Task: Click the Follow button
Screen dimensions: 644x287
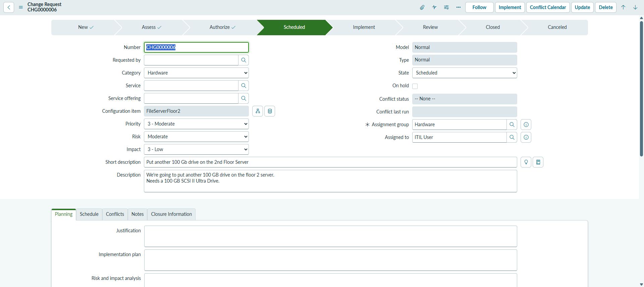Action: [x=479, y=7]
